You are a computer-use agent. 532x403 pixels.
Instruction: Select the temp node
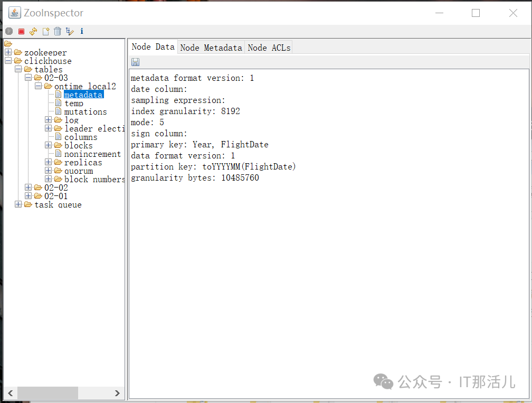(x=74, y=103)
